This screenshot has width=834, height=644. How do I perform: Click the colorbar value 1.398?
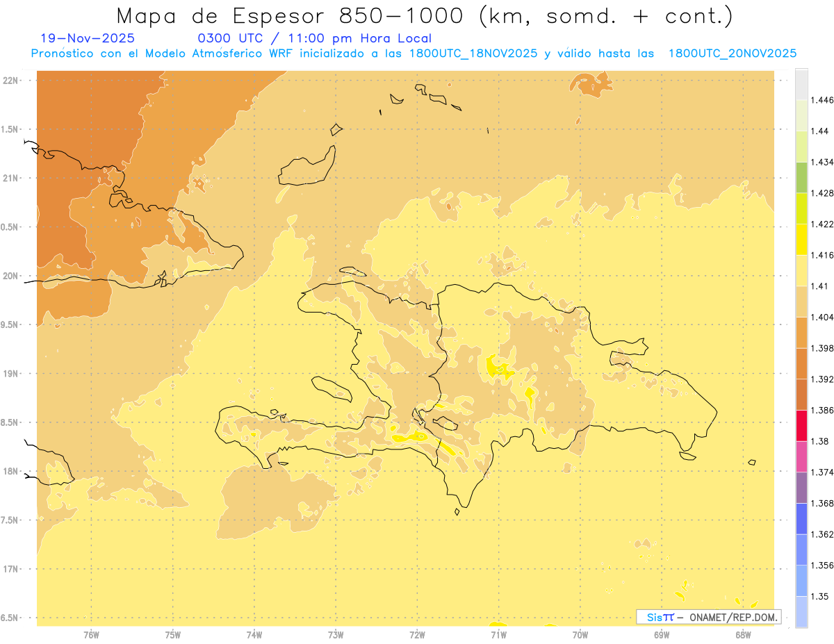click(823, 348)
